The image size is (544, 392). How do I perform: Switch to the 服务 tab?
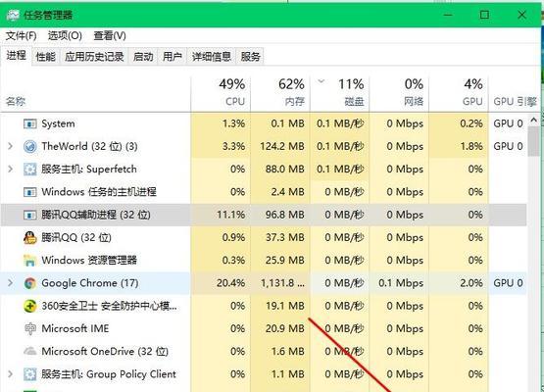(x=251, y=57)
